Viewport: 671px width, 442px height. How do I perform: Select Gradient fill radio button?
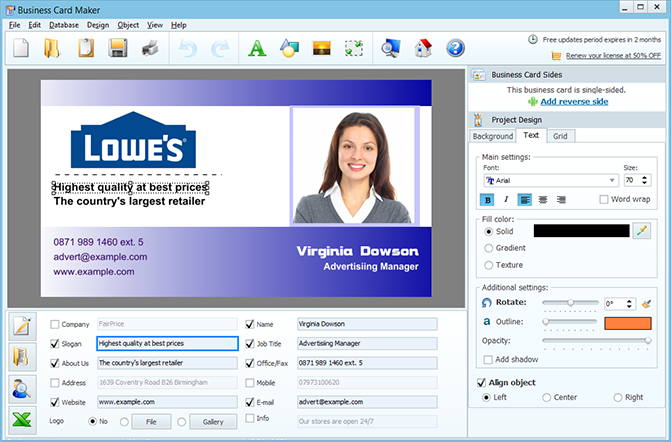click(488, 248)
